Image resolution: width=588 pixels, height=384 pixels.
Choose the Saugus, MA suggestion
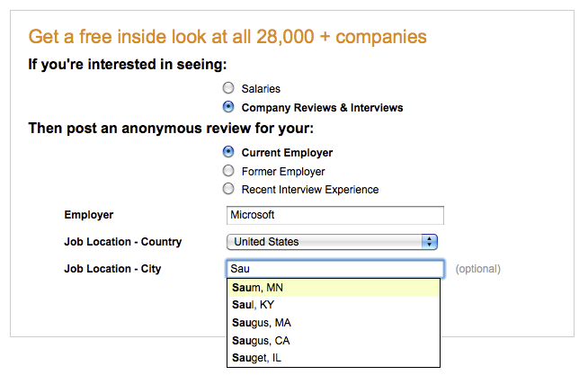pyautogui.click(x=334, y=323)
